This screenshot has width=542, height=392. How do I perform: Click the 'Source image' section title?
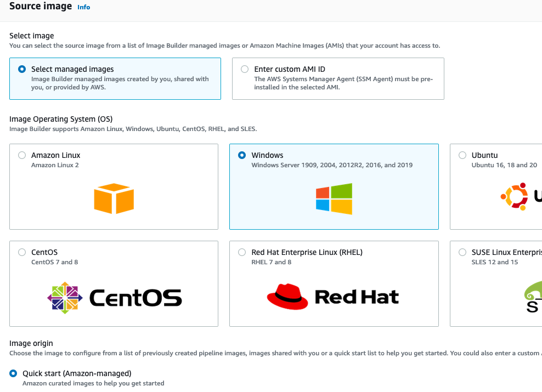click(x=41, y=6)
